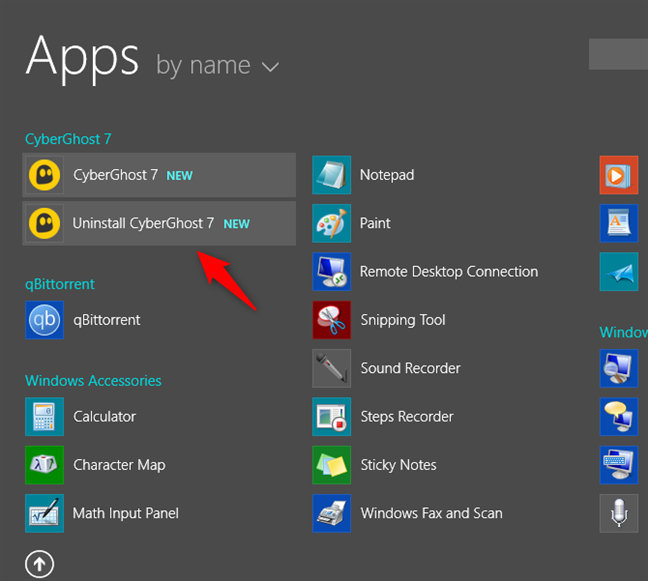Image resolution: width=648 pixels, height=581 pixels.
Task: Click the Windows Accessories group heading
Action: pos(93,381)
